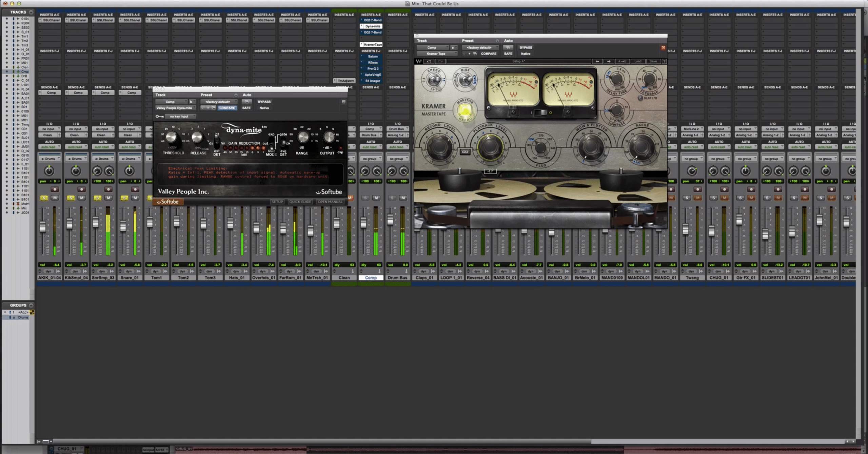The width and height of the screenshot is (868, 454).
Task: Click the COMPARE button in Dyna-mite window
Action: pos(227,108)
